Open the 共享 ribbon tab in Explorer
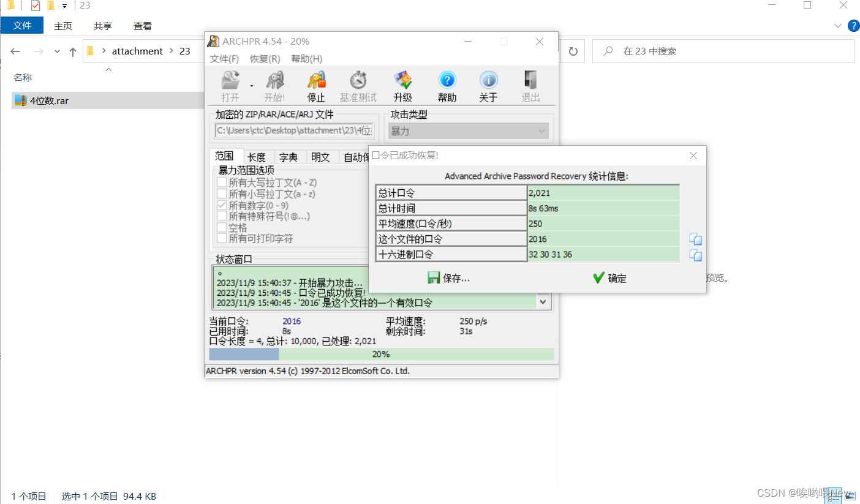Screen dimensions: 860x504 pos(103,26)
